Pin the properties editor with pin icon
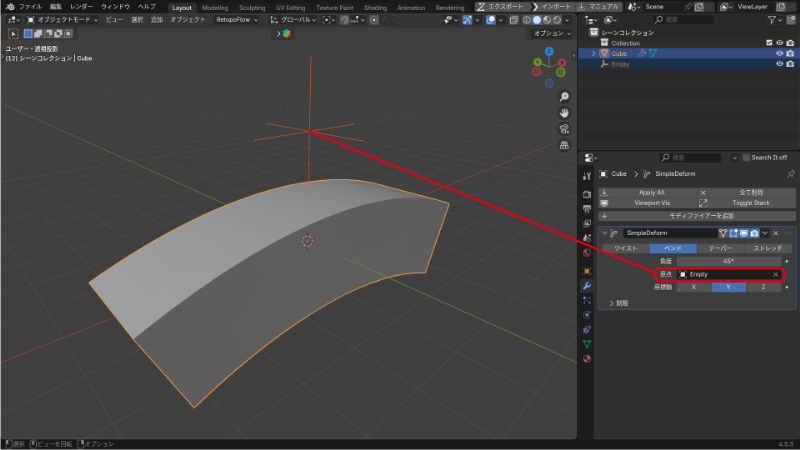 pyautogui.click(x=791, y=174)
